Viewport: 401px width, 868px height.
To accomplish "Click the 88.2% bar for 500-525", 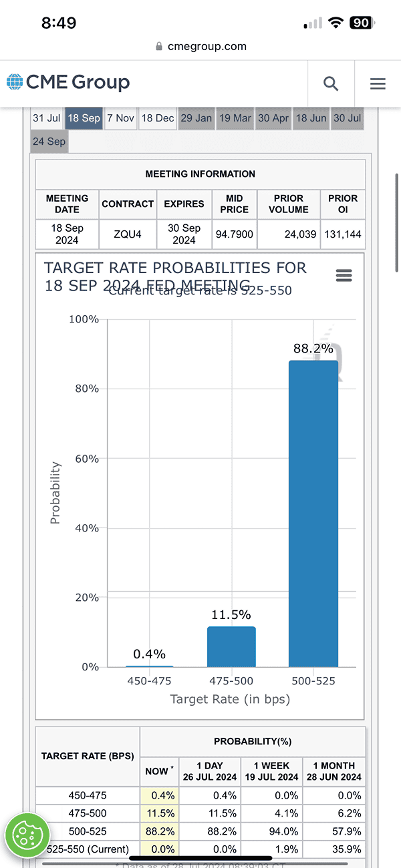I will [313, 513].
